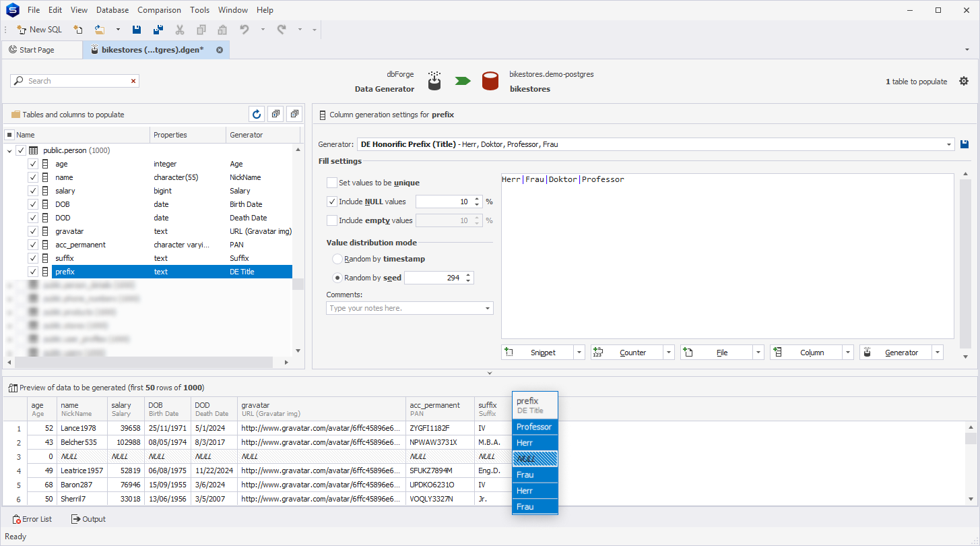980x546 pixels.
Task: Click the Undo arrow icon
Action: tap(244, 30)
